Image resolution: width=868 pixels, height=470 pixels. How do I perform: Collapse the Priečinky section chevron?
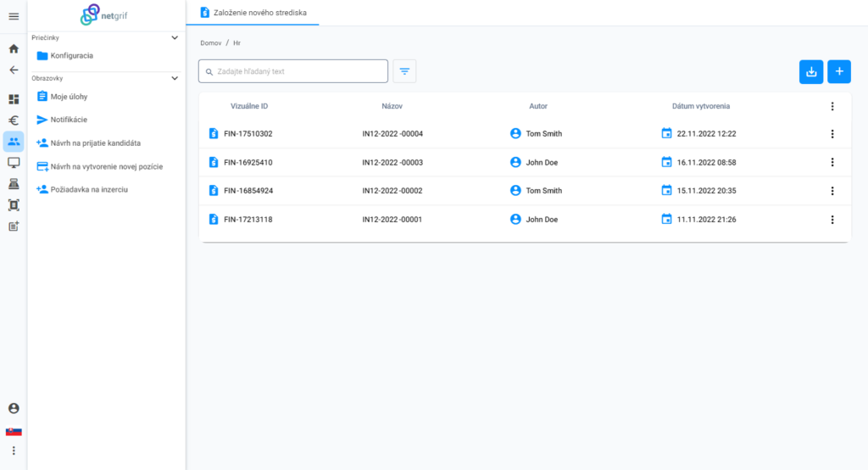click(175, 37)
